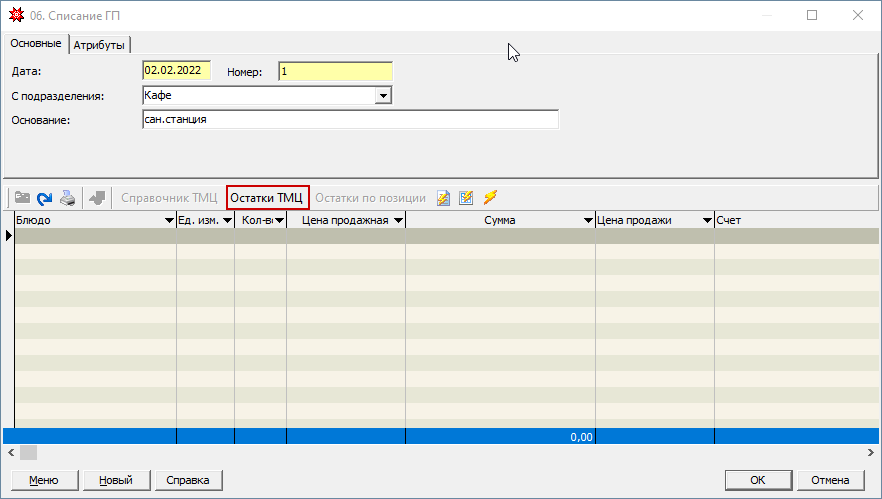Click the checklist with lightning icon
The width and height of the screenshot is (882, 499).
[x=466, y=198]
